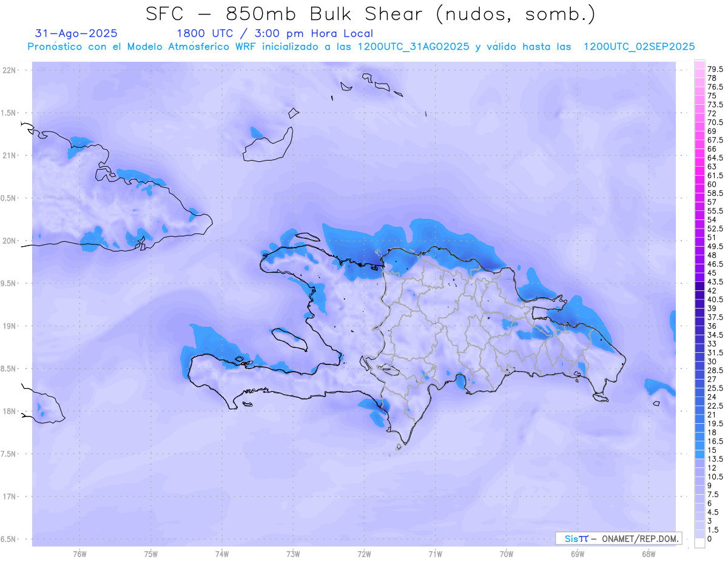
Task: Click the longitude label '76W'
Action: 79,554
